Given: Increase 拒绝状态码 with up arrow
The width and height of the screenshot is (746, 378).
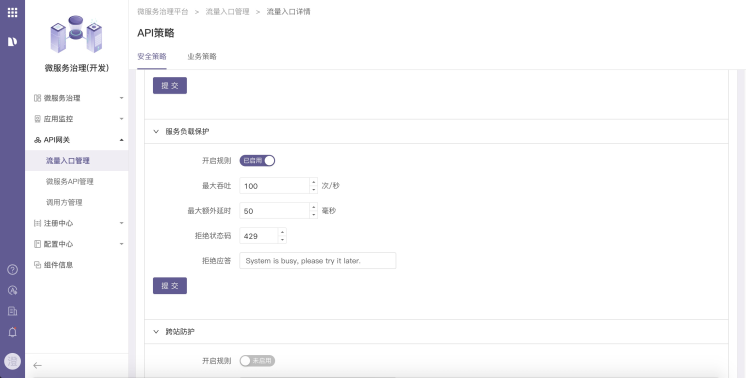Looking at the screenshot, I should 282,232.
